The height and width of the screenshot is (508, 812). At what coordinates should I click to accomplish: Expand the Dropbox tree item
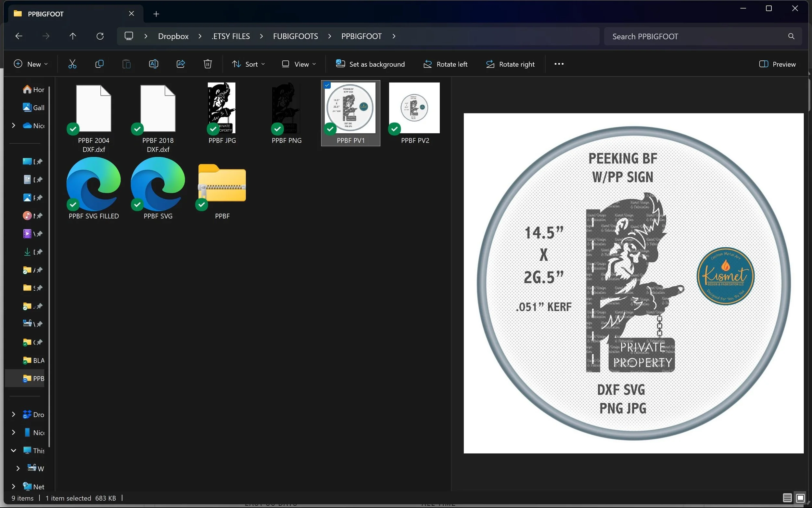click(x=13, y=414)
